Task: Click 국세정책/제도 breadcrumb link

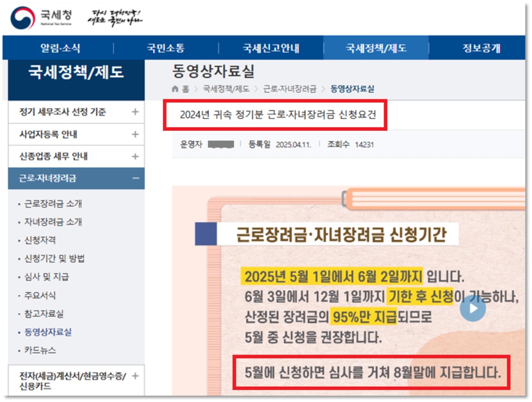Action: 226,89
